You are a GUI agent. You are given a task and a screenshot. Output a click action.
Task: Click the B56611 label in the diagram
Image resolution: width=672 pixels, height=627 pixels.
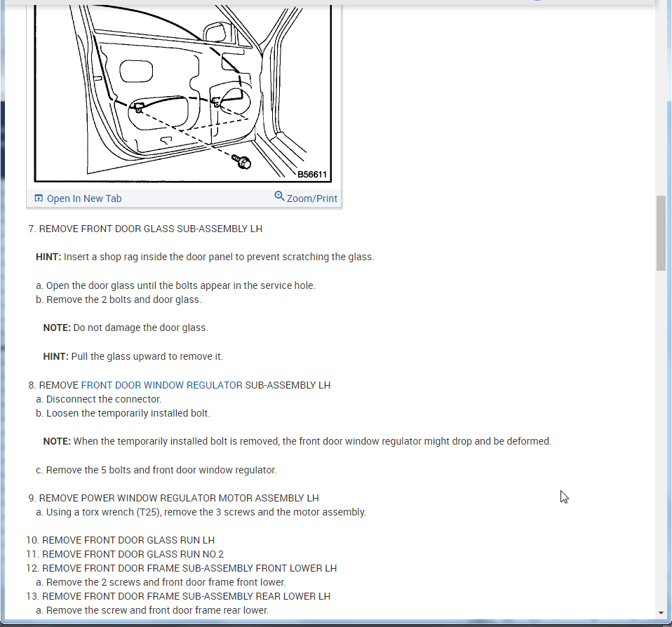312,175
